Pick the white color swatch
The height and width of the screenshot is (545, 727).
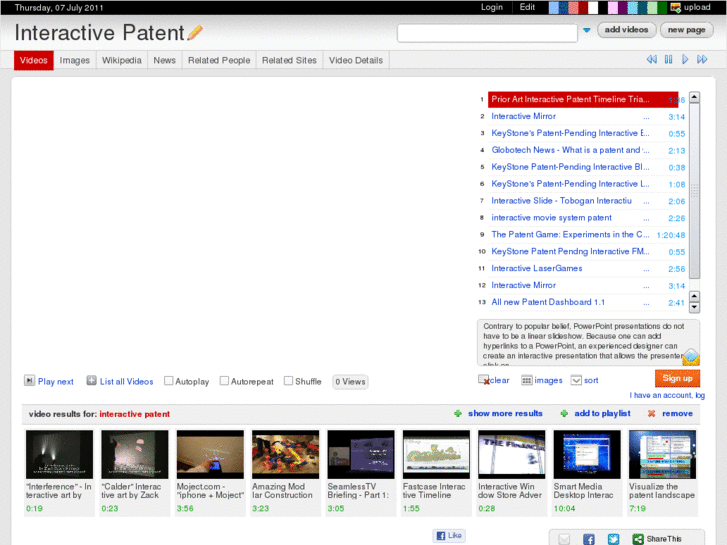coord(593,7)
